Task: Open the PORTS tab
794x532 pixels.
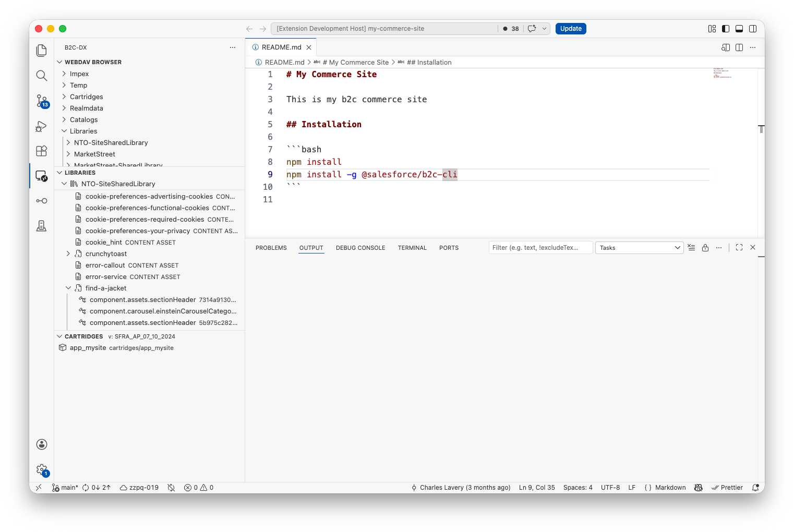Action: click(449, 248)
